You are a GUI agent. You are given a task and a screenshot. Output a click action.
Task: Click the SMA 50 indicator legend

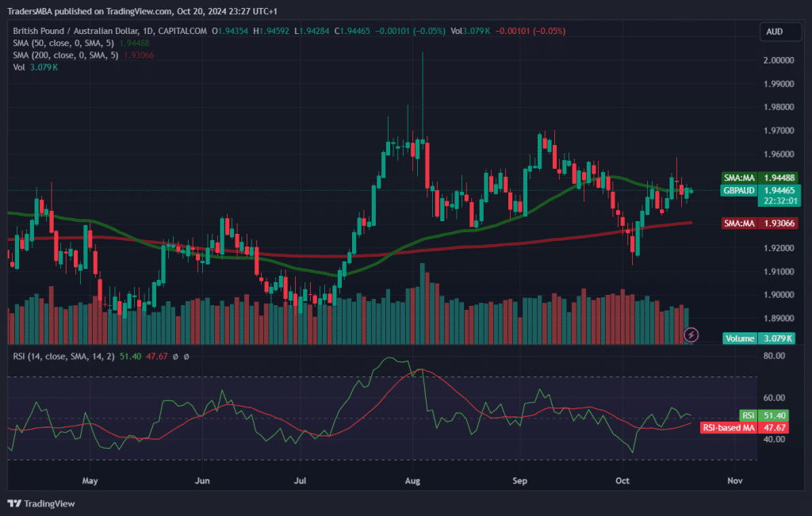pos(63,43)
